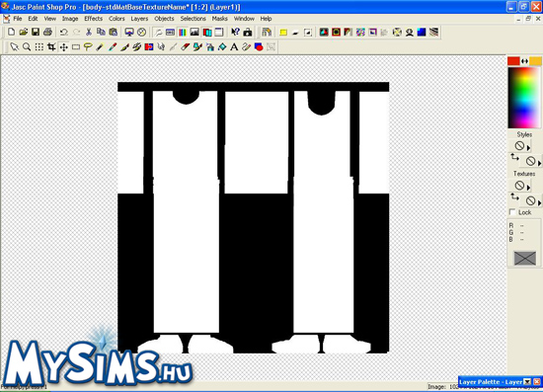The width and height of the screenshot is (543, 392).
Task: Swap foreground and background colors arrow
Action: click(x=524, y=61)
